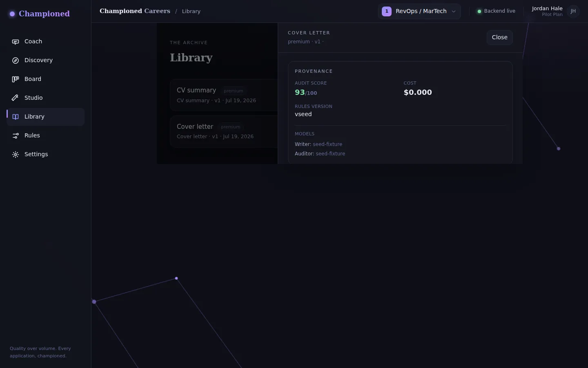Click the Settings gear icon

(16, 155)
